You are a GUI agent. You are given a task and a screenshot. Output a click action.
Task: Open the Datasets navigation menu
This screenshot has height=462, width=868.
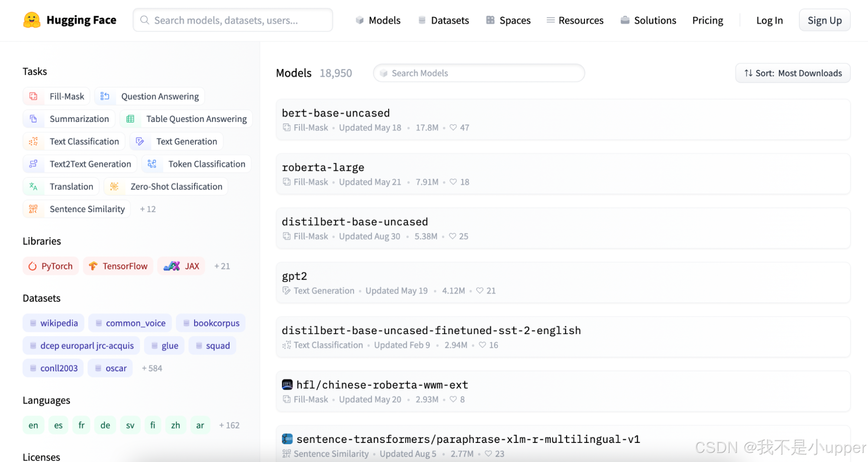click(449, 20)
